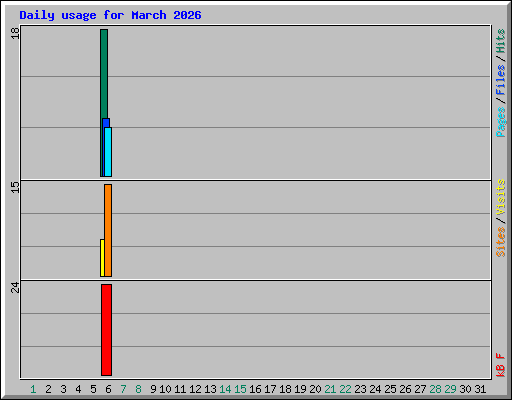The width and height of the screenshot is (512, 400).
Task: Click day 21 on the x-axis
Action: coord(330,389)
